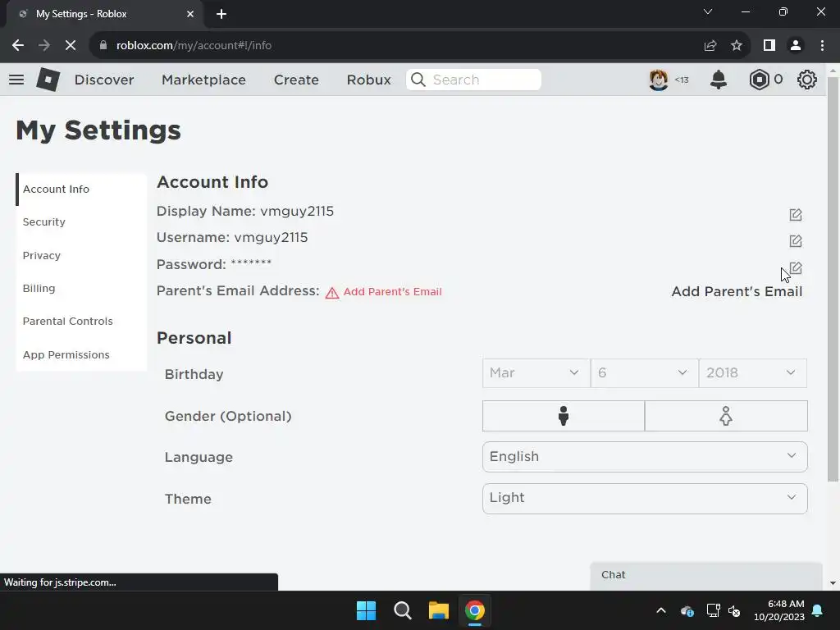840x630 pixels.
Task: Click the page vertical scrollbar
Action: (x=833, y=279)
